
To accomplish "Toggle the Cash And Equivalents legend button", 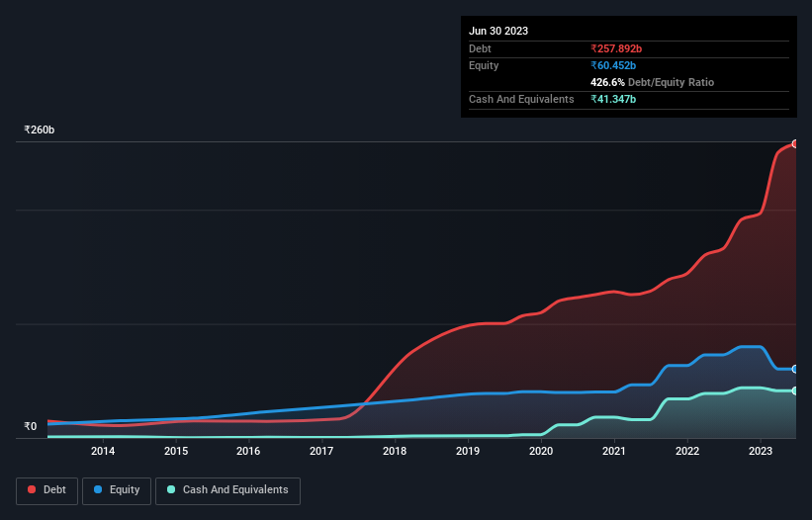I will (227, 490).
